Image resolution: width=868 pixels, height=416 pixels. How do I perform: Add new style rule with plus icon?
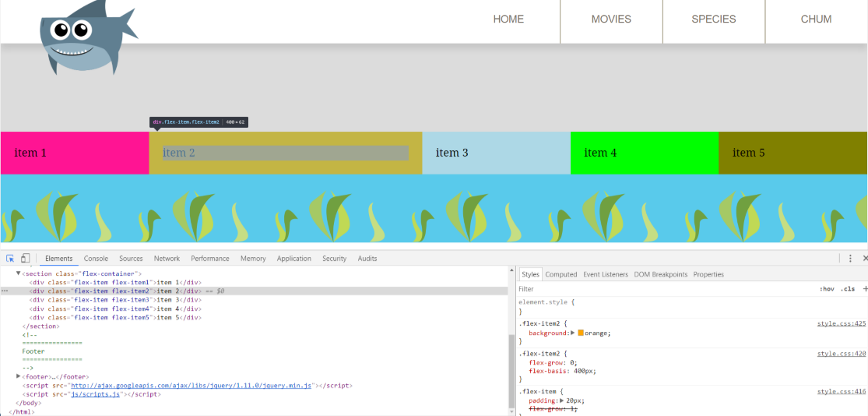click(865, 289)
